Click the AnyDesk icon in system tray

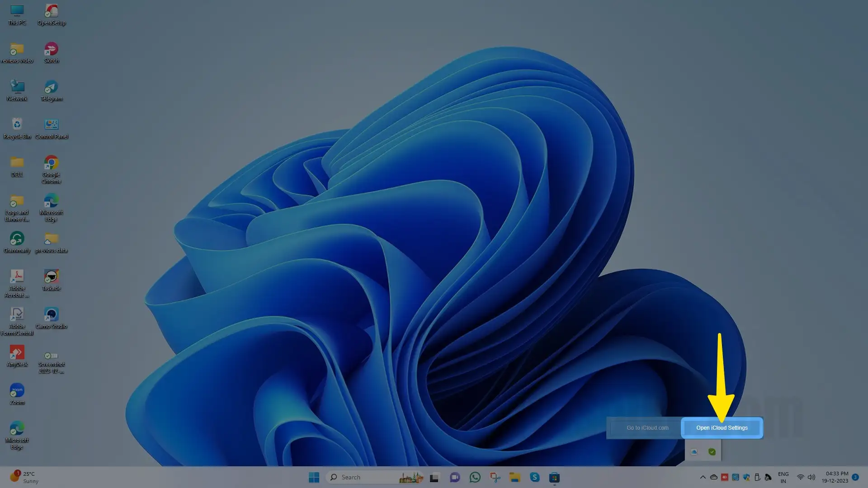click(724, 477)
